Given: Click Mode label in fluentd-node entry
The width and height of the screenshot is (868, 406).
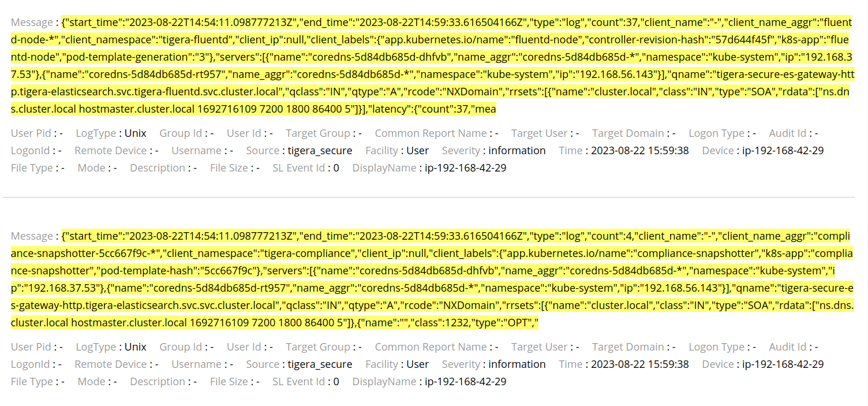Looking at the screenshot, I should (91, 168).
